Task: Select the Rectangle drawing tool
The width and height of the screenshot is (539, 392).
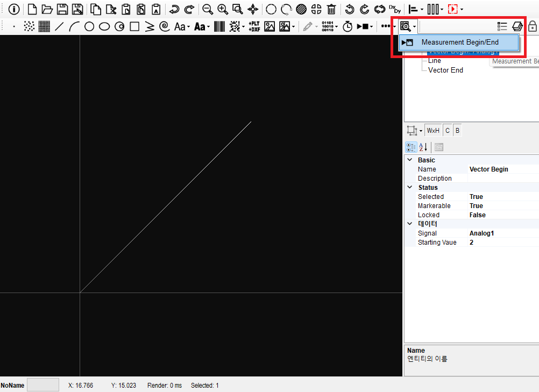Action: tap(134, 26)
